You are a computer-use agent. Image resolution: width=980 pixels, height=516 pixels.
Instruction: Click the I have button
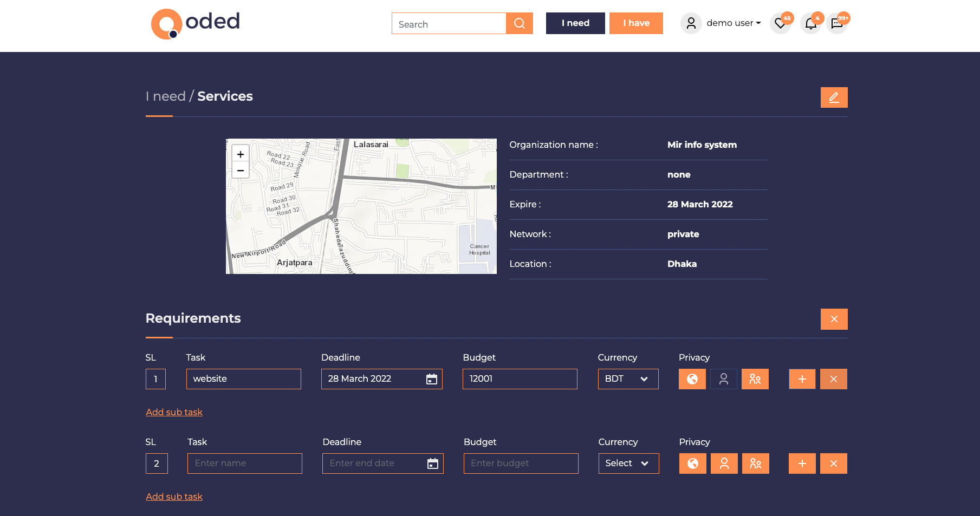pyautogui.click(x=636, y=23)
